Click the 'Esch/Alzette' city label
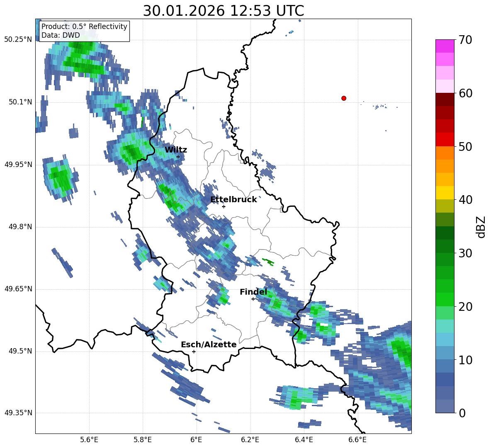The image size is (491, 448). click(x=209, y=344)
